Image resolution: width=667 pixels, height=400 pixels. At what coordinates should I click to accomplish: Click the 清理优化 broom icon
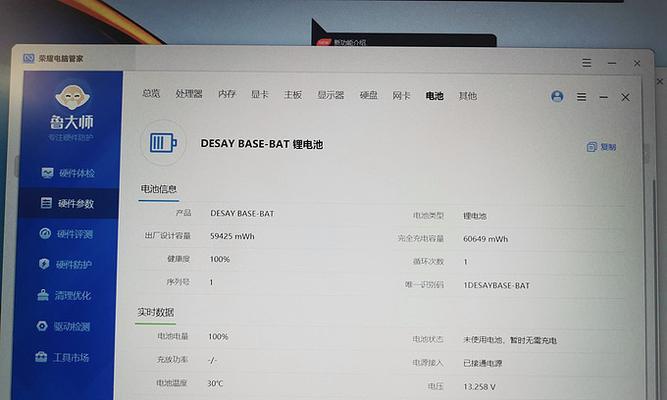pos(43,294)
